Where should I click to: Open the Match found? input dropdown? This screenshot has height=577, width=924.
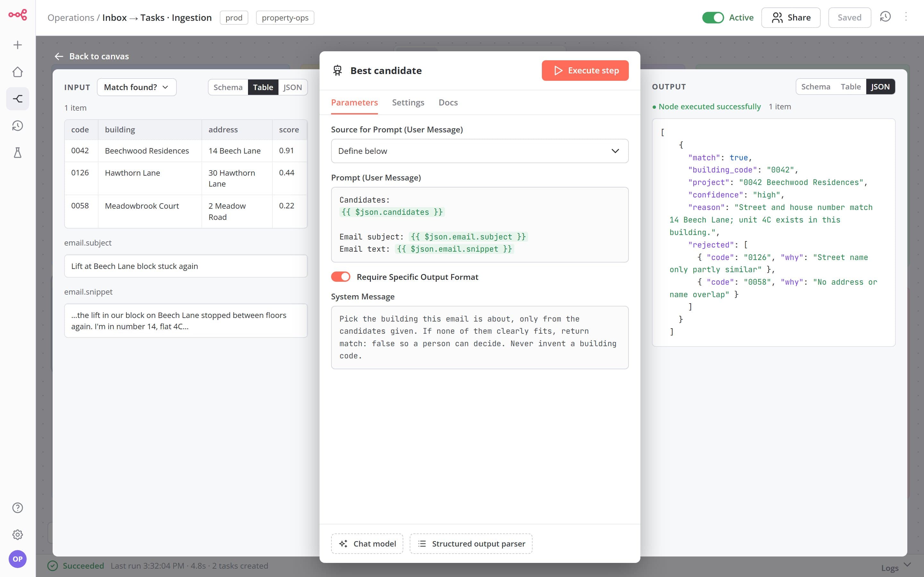[137, 87]
